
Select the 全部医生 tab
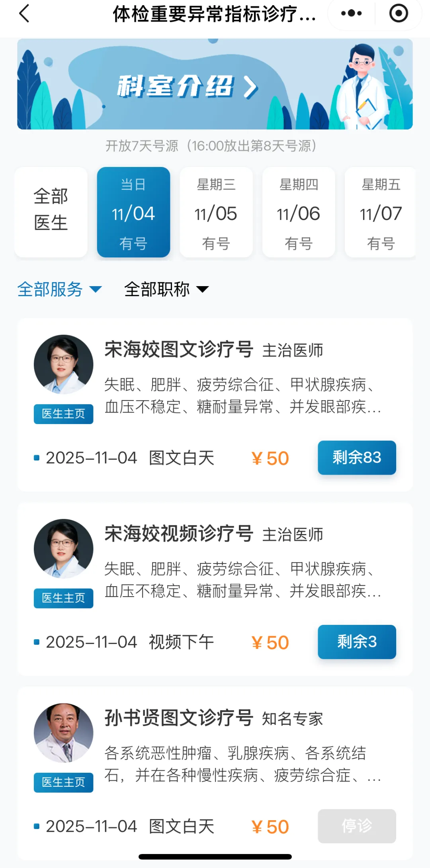[51, 212]
